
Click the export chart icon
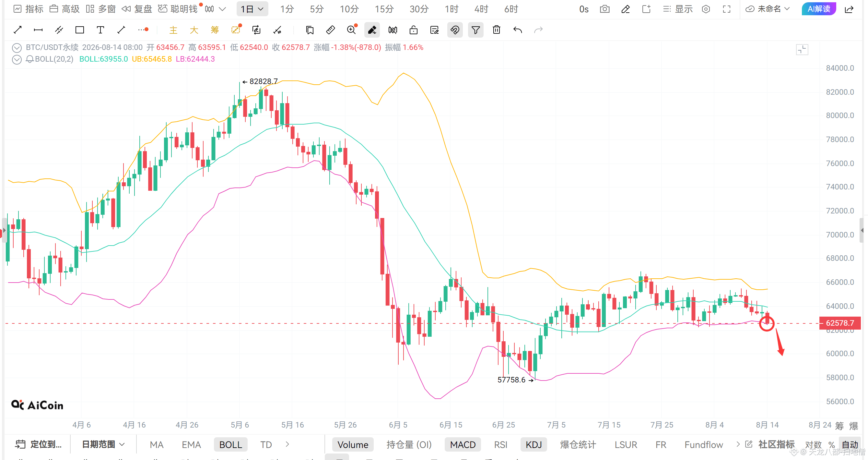646,9
